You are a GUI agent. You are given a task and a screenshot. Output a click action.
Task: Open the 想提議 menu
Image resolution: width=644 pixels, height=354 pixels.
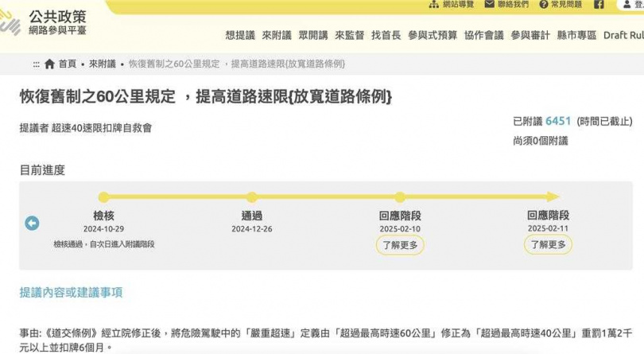(240, 35)
